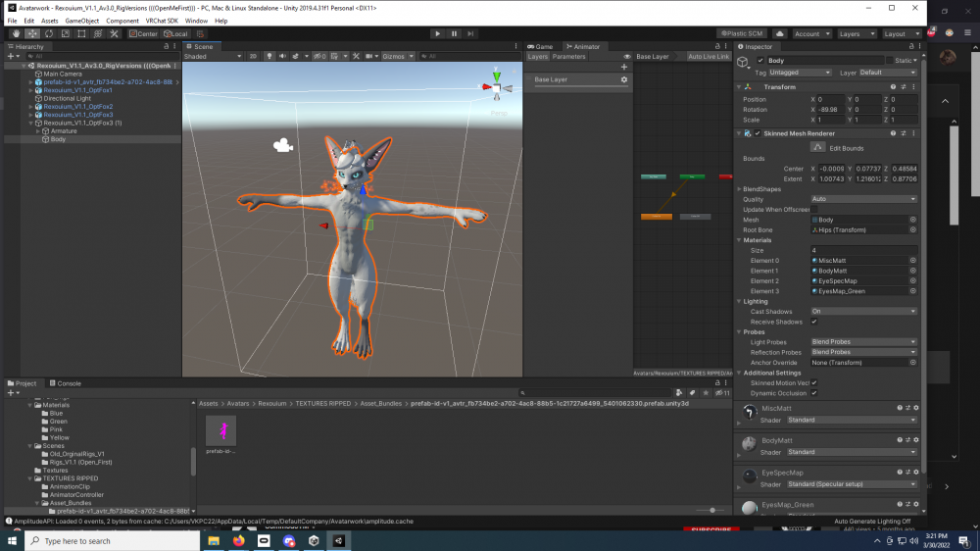Screen dimensions: 980x551
Task: Toggle Body object active checkbox
Action: pyautogui.click(x=760, y=61)
